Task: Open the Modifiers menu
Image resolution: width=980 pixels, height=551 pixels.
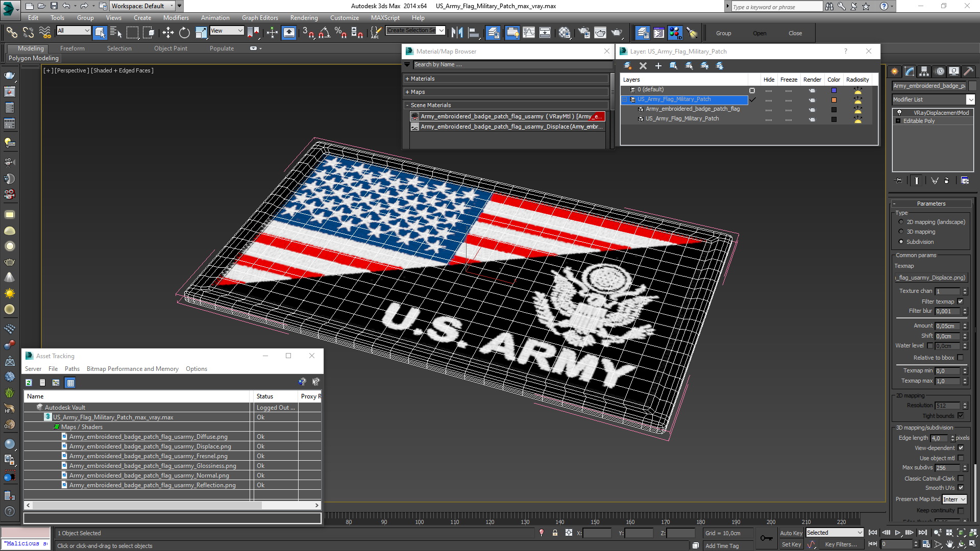Action: click(176, 17)
